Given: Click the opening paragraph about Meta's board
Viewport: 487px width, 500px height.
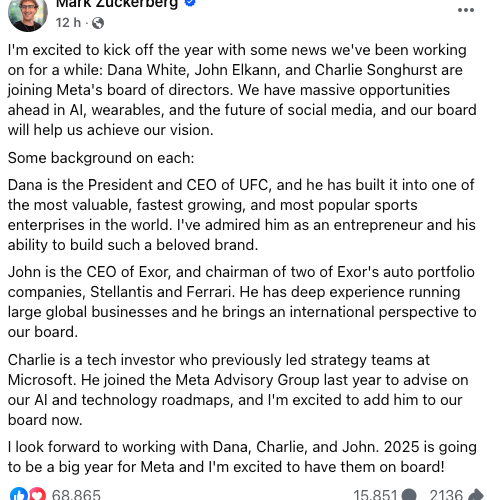Looking at the screenshot, I should (242, 90).
